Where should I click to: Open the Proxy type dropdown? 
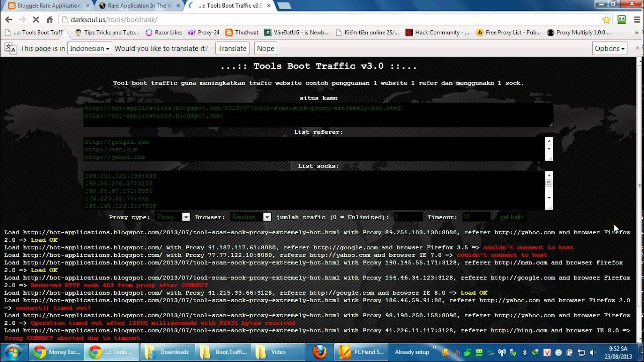[173, 217]
